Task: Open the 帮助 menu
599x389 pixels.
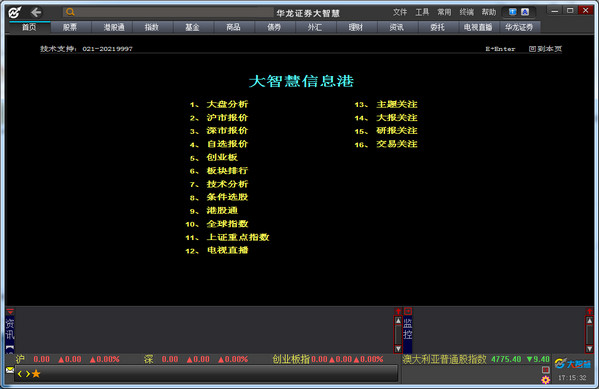Action: click(489, 12)
